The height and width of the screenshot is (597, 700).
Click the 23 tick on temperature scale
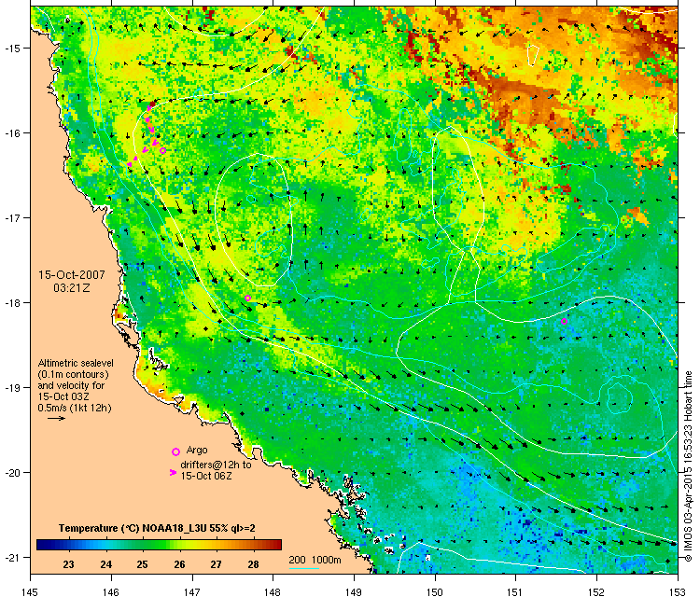[68, 564]
